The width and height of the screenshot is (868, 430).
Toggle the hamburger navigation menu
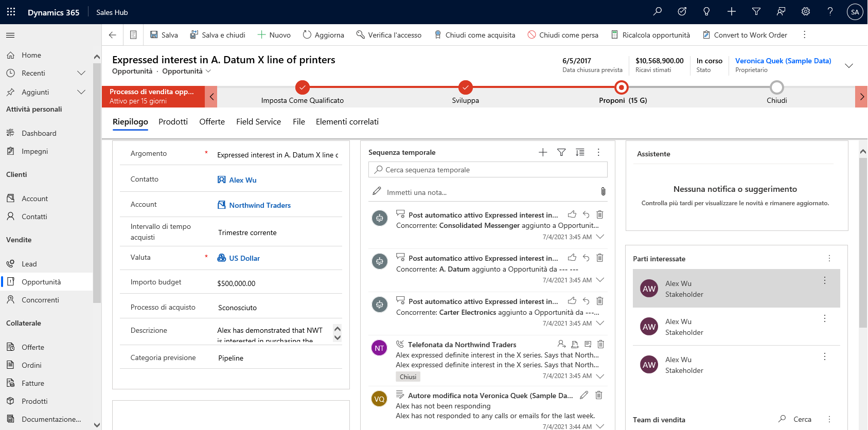(10, 35)
